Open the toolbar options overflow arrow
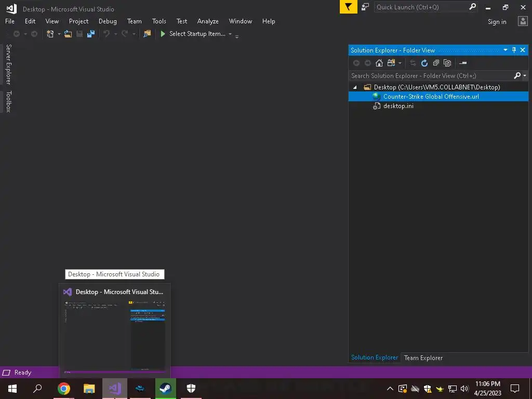The width and height of the screenshot is (532, 399). click(237, 36)
